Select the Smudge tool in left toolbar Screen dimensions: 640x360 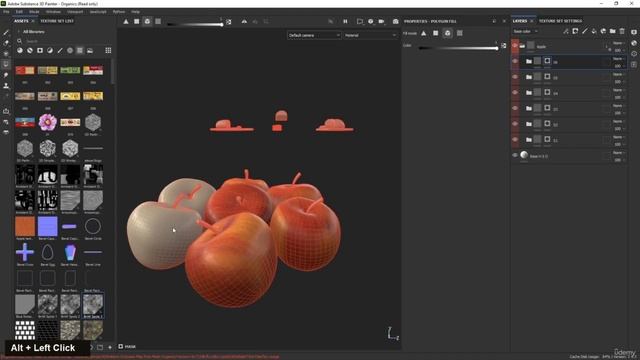click(x=6, y=75)
